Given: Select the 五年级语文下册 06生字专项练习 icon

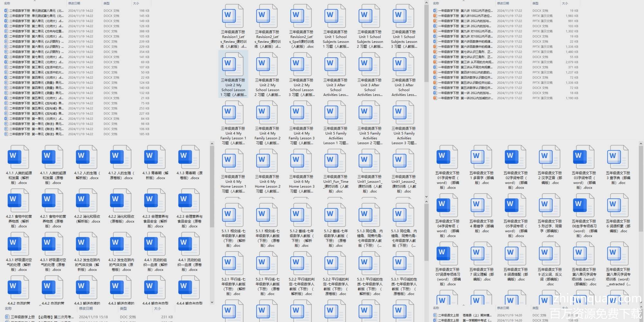Looking at the screenshot, I should coord(583,205).
